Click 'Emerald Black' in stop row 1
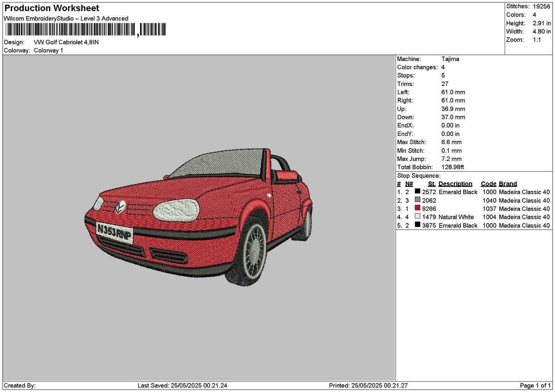 [x=458, y=192]
